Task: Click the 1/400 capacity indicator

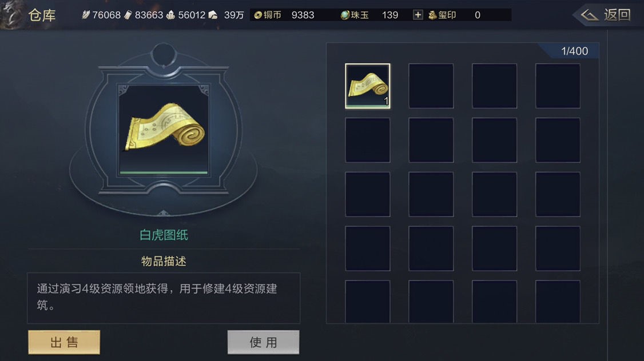Action: pyautogui.click(x=574, y=51)
